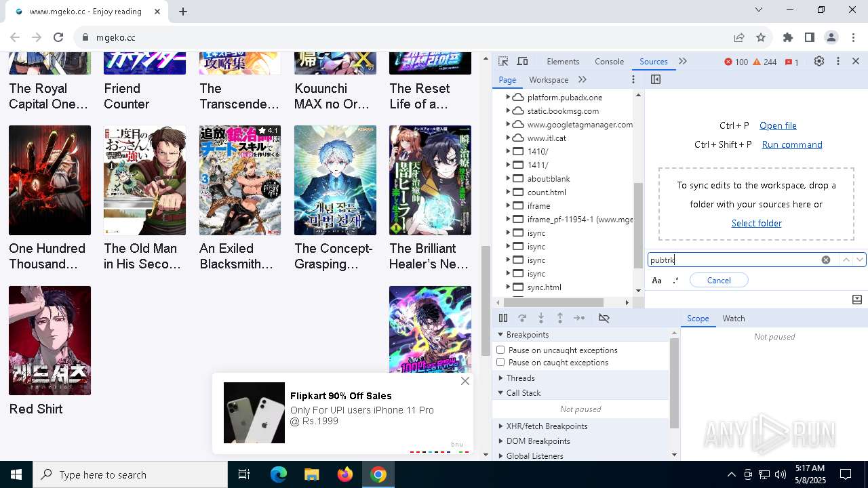Select the Page navigator tab
The height and width of the screenshot is (488, 868).
click(x=507, y=79)
